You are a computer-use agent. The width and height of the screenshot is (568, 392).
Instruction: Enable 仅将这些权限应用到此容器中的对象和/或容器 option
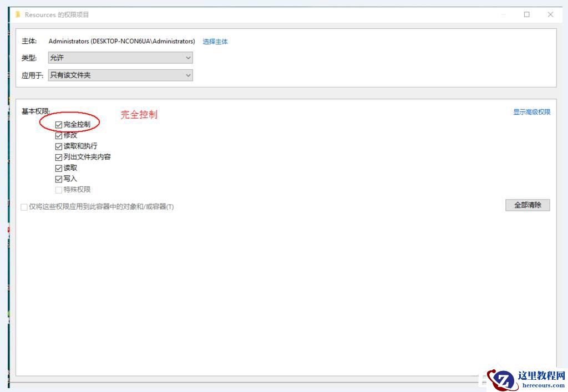coord(24,206)
